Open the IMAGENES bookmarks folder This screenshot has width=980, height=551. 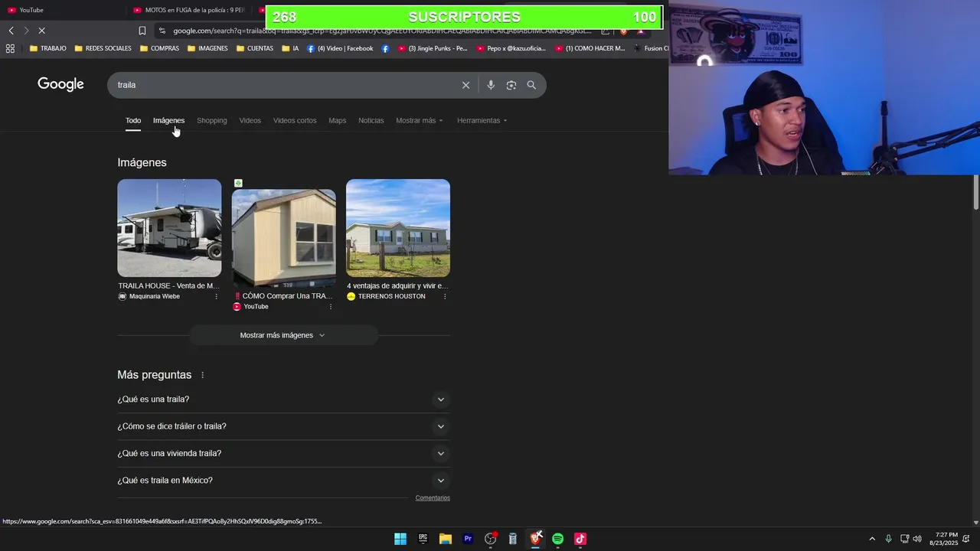(x=207, y=48)
